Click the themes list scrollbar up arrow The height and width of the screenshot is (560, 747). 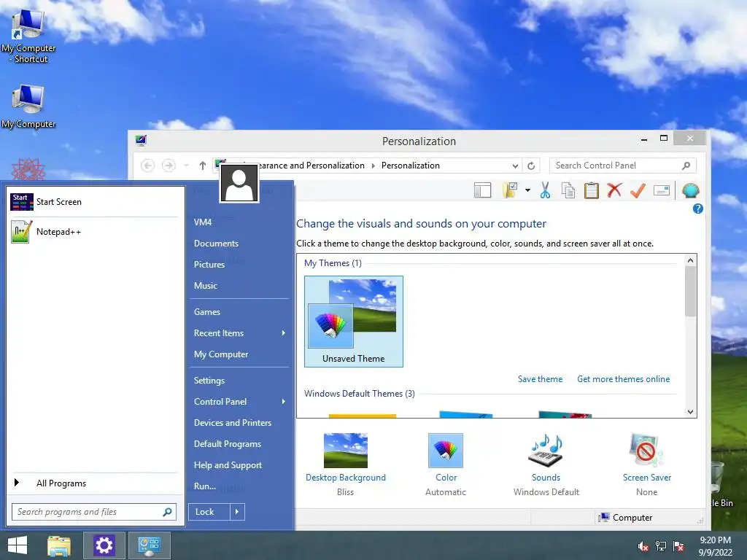(690, 260)
